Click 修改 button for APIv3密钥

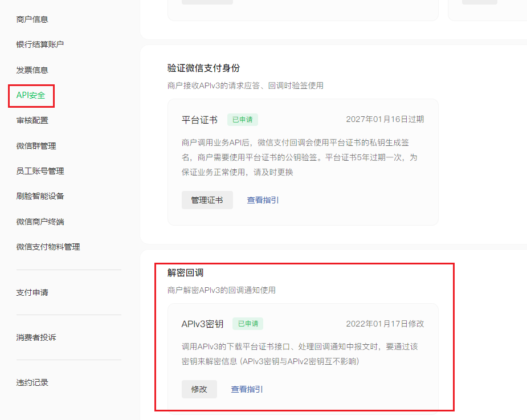pyautogui.click(x=199, y=389)
